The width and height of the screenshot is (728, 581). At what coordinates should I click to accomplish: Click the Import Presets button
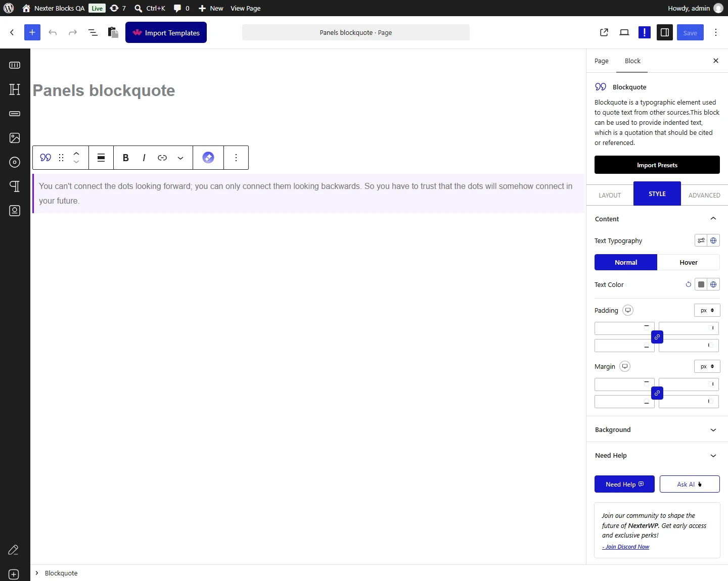[657, 165]
